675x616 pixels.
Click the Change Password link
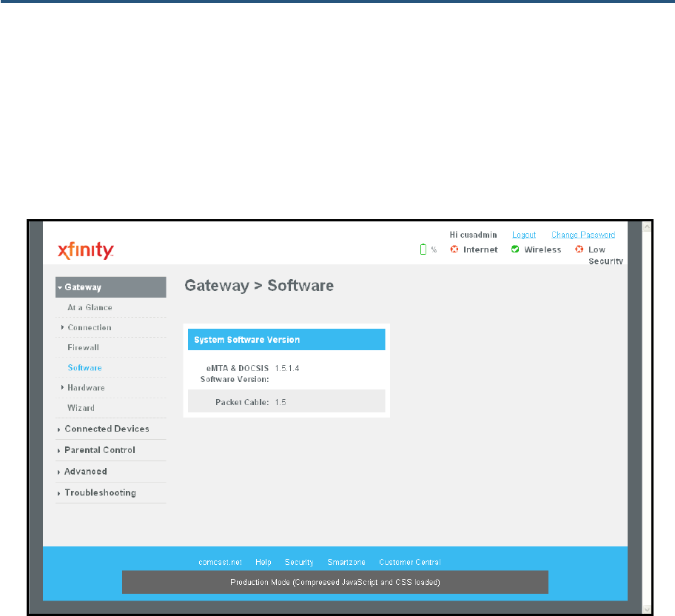coord(583,235)
